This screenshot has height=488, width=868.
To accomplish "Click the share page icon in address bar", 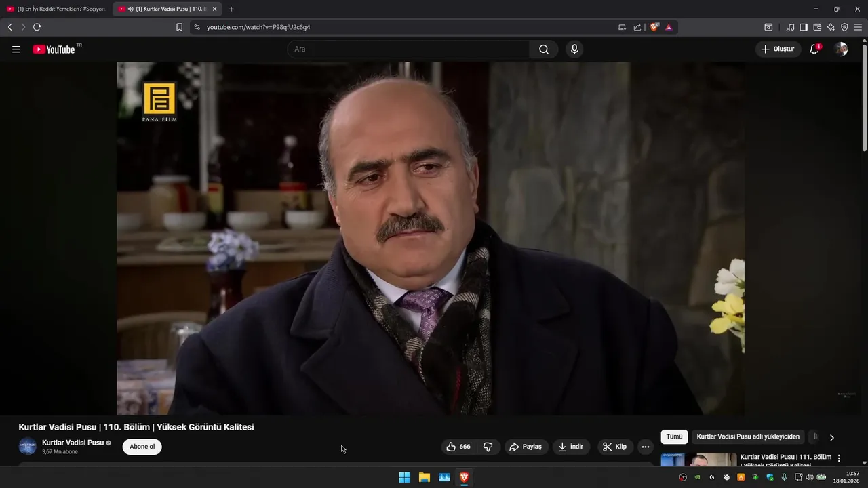I will [637, 27].
